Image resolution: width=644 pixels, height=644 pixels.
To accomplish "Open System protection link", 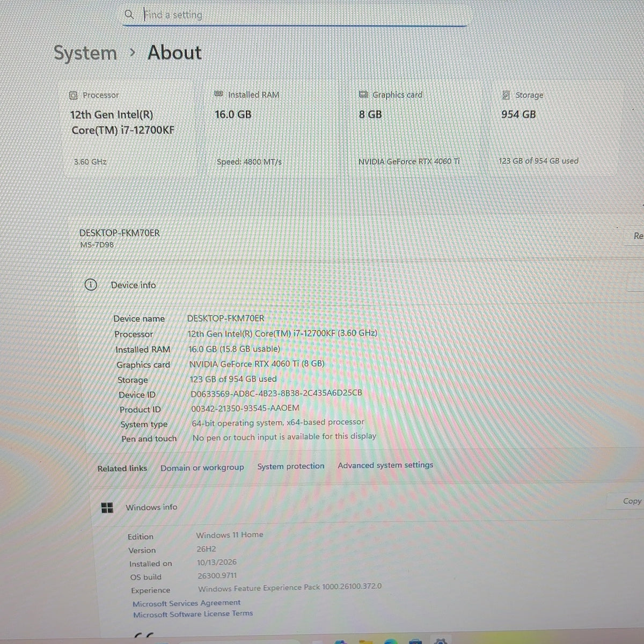I will (290, 466).
